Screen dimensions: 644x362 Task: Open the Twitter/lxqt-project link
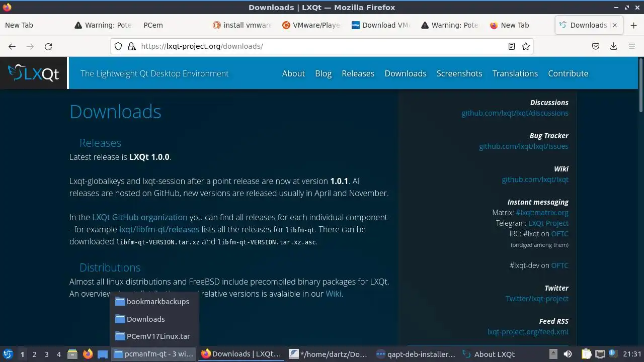[x=537, y=299]
